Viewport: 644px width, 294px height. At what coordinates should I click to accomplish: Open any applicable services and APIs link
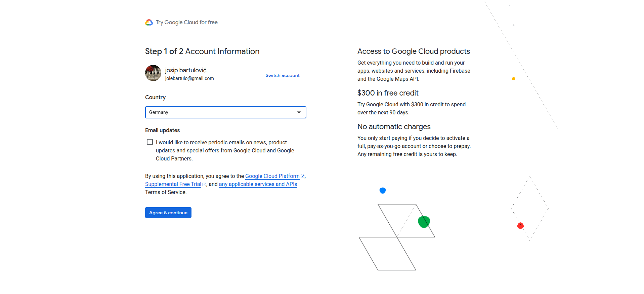click(258, 184)
